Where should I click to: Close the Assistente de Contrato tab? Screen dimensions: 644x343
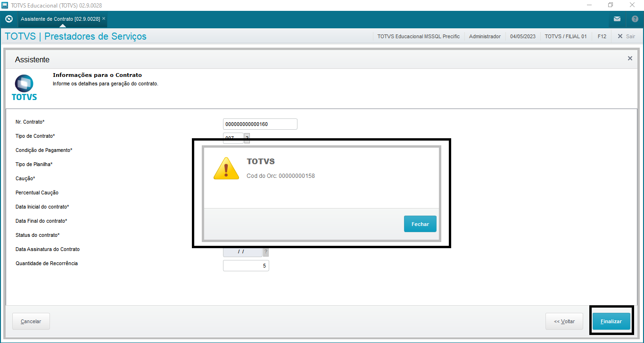click(x=104, y=19)
